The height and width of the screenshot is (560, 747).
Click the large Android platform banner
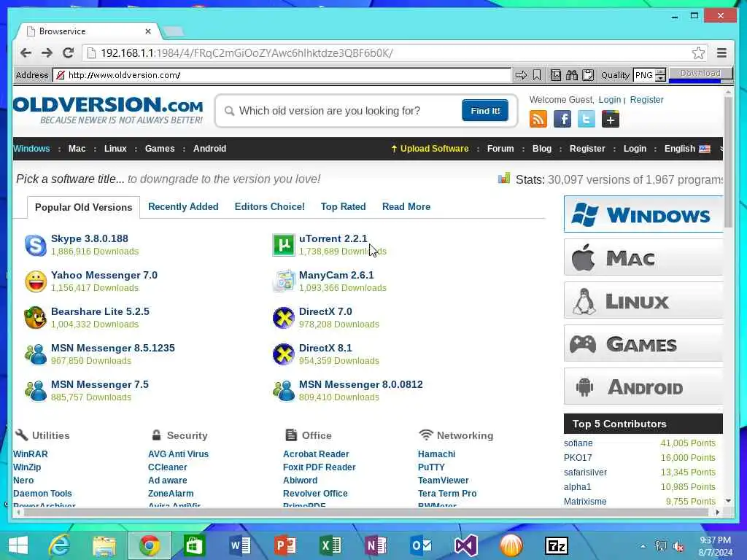tap(643, 386)
